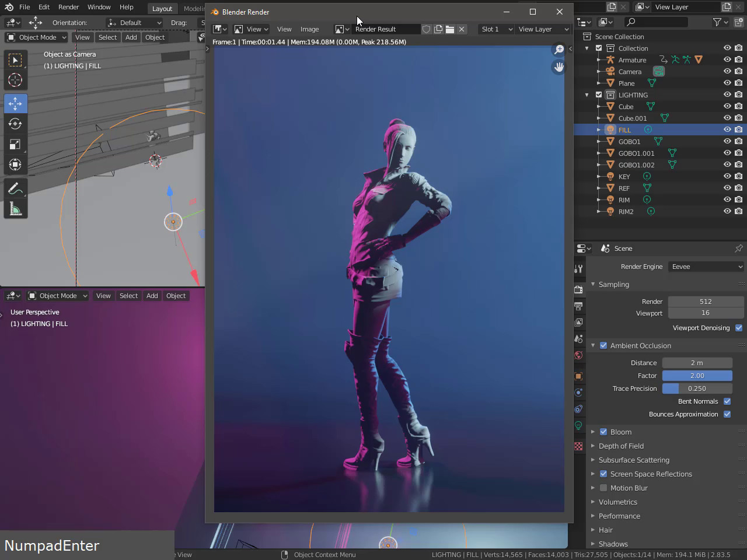This screenshot has height=560, width=747.
Task: Pin the Scene properties panel
Action: point(738,249)
